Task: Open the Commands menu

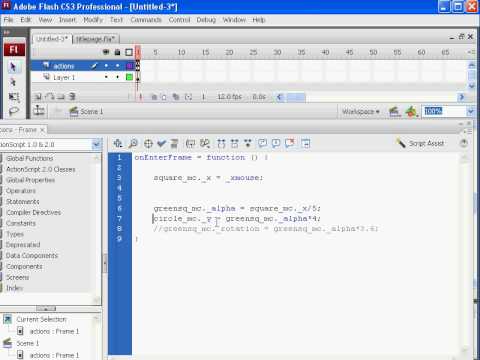Action: pos(146,20)
